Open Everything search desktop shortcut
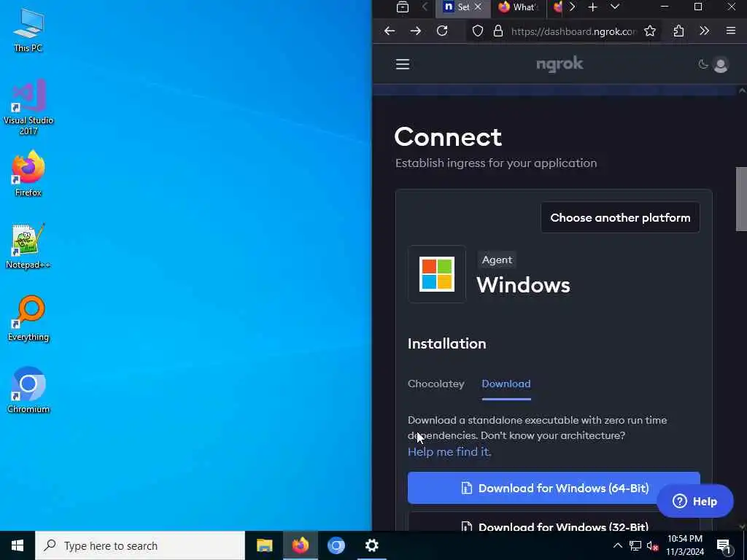This screenshot has height=560, width=747. [x=28, y=319]
